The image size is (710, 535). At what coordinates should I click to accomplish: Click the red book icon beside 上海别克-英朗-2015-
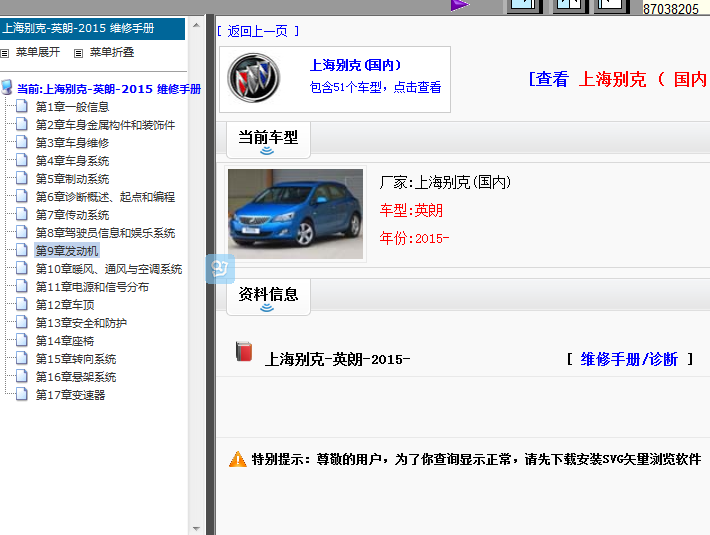(244, 352)
